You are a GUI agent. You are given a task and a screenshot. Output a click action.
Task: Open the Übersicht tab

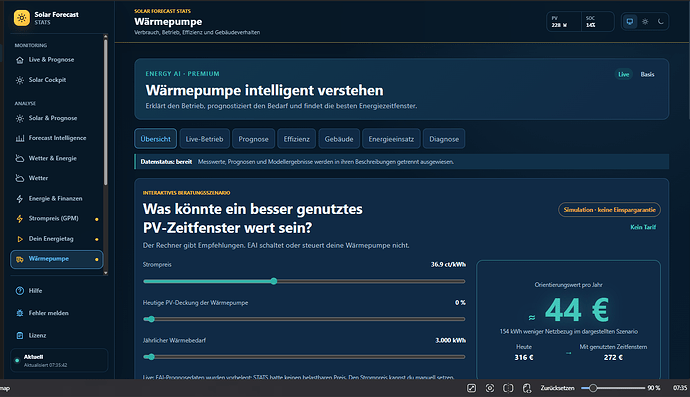(155, 139)
